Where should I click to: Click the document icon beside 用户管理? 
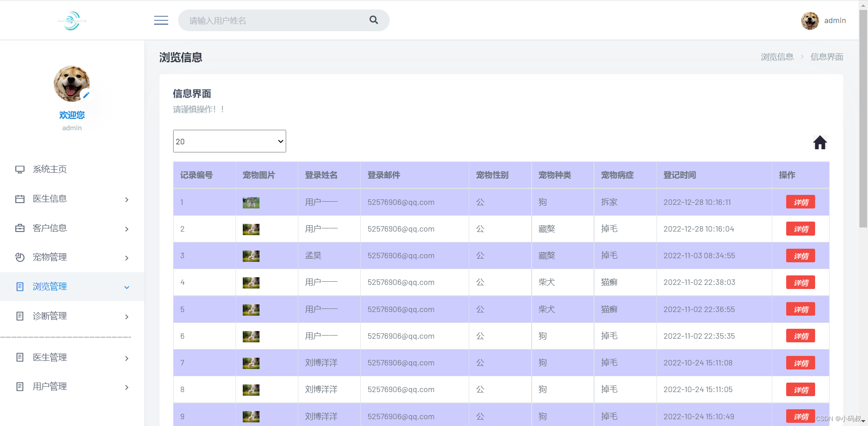pyautogui.click(x=20, y=387)
